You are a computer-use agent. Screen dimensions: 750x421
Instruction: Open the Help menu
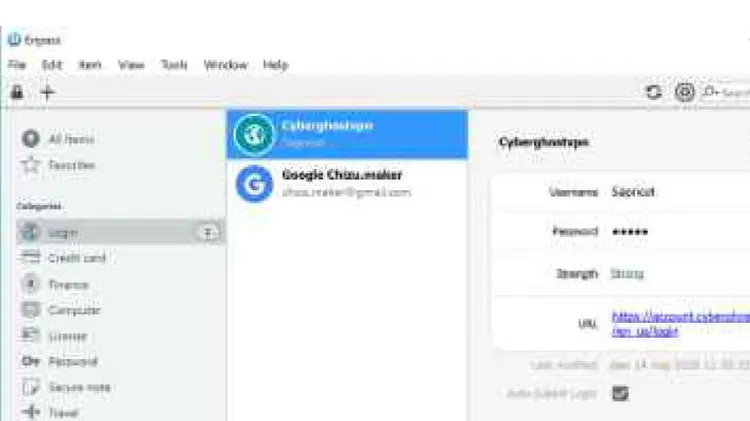[x=276, y=65]
